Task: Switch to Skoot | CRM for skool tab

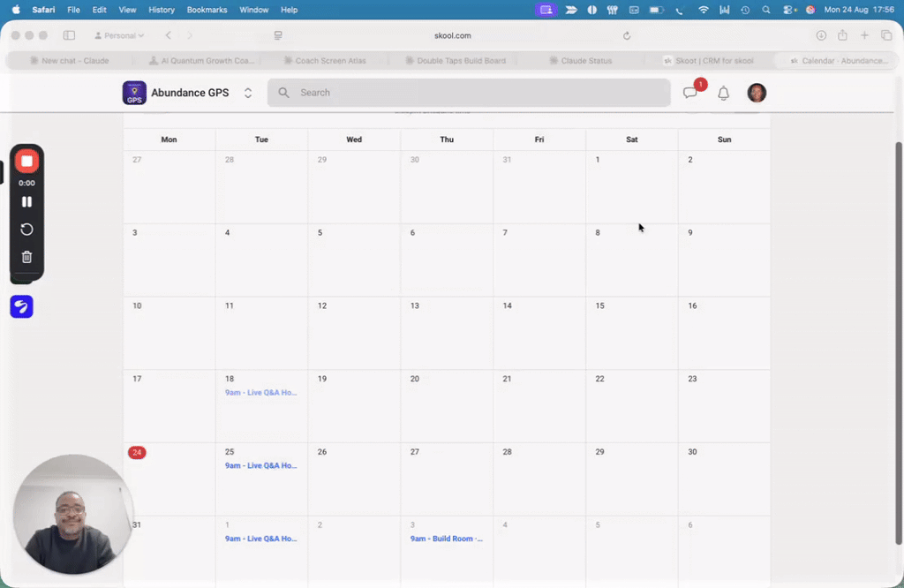Action: (709, 61)
